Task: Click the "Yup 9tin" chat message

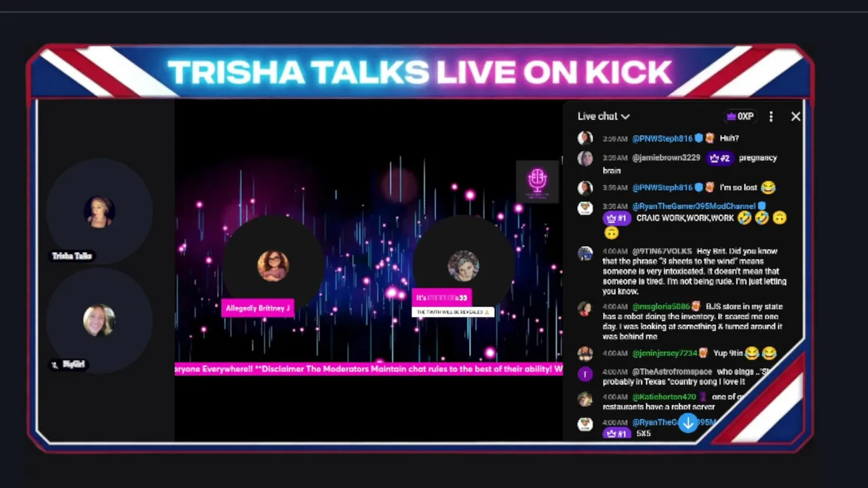Action: tap(745, 353)
